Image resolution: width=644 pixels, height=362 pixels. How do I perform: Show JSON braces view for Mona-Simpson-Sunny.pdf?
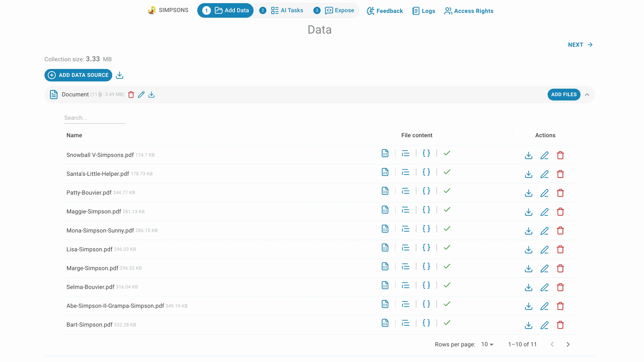pyautogui.click(x=426, y=228)
